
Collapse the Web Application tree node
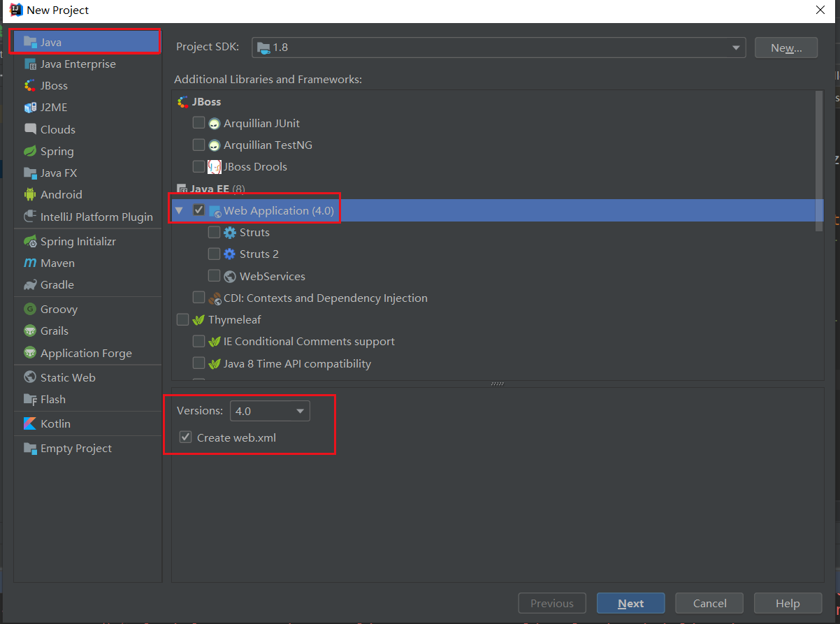[180, 210]
